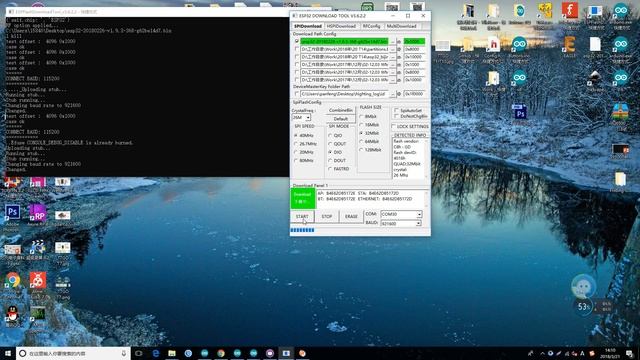Select 80MHz SPI speed
This screenshot has height=360, width=640.
point(304,160)
